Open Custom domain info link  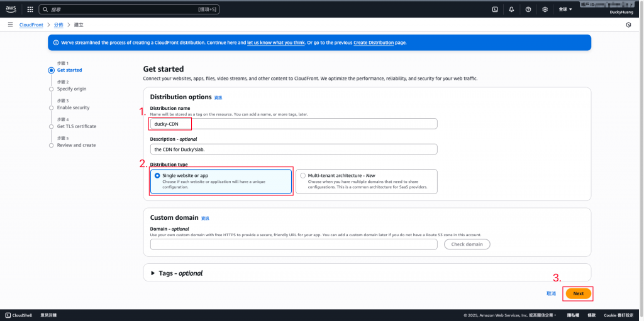pyautogui.click(x=205, y=219)
